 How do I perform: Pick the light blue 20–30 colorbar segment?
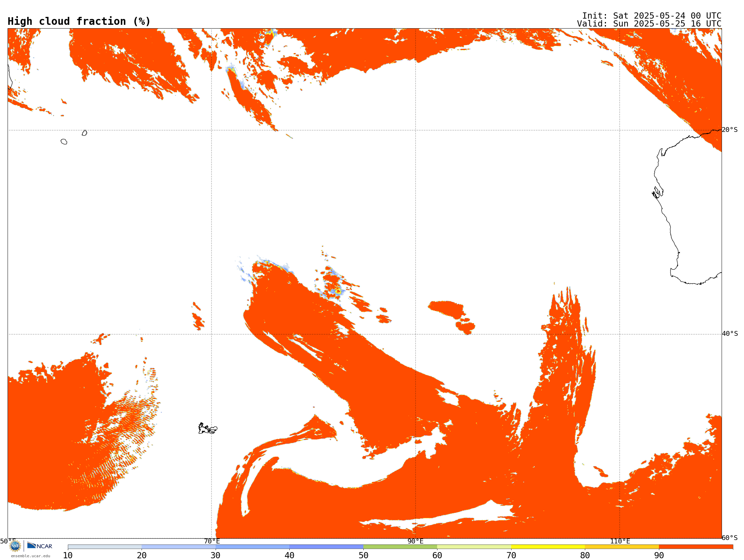pyautogui.click(x=178, y=547)
